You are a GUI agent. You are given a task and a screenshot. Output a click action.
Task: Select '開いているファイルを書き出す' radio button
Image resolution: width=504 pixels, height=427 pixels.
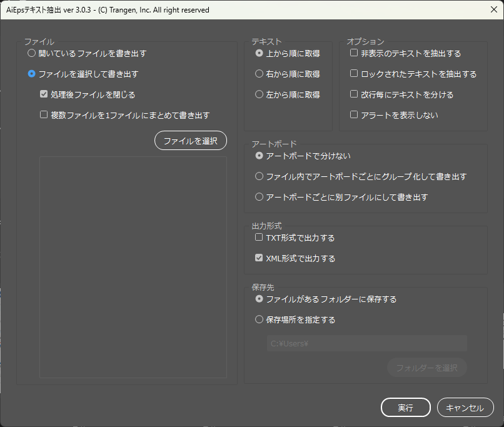(31, 53)
